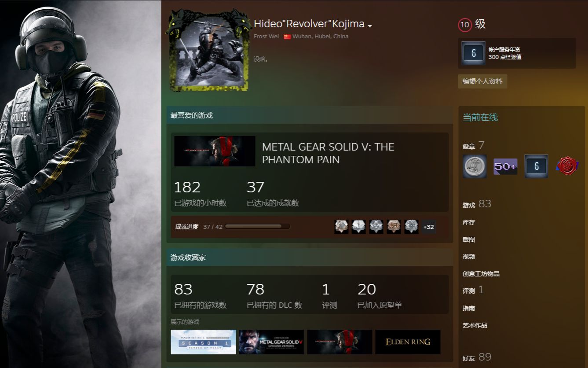This screenshot has height=368, width=588.
Task: Click 20 已加入愿望单 wishlist stat
Action: (380, 295)
